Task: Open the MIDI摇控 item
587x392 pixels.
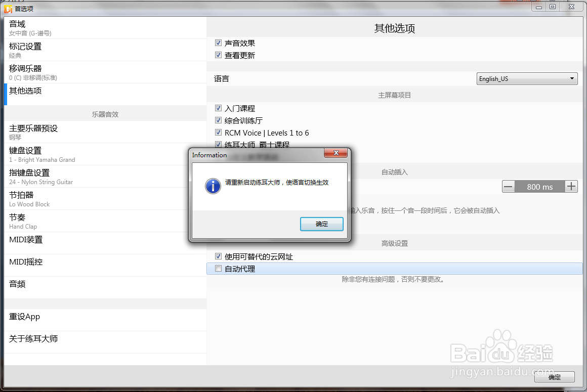Action: [x=106, y=266]
